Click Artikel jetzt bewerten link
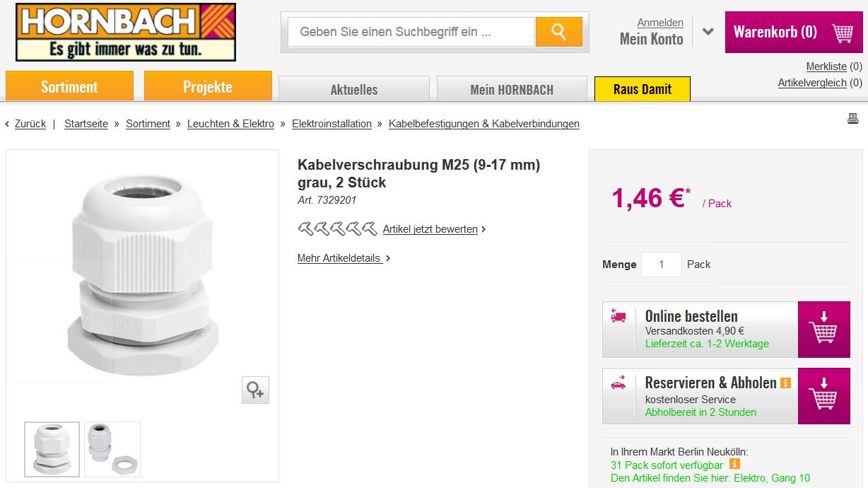868x488 pixels. [430, 229]
